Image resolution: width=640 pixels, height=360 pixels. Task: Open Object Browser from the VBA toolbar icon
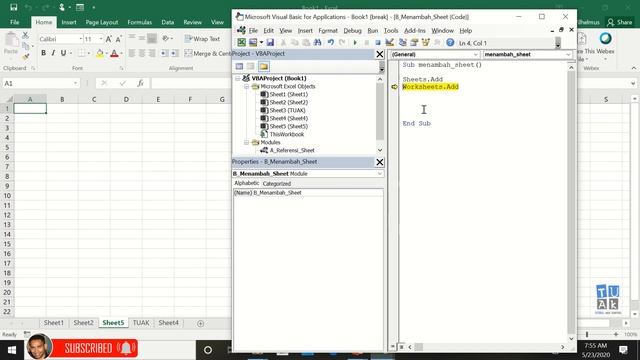click(426, 42)
